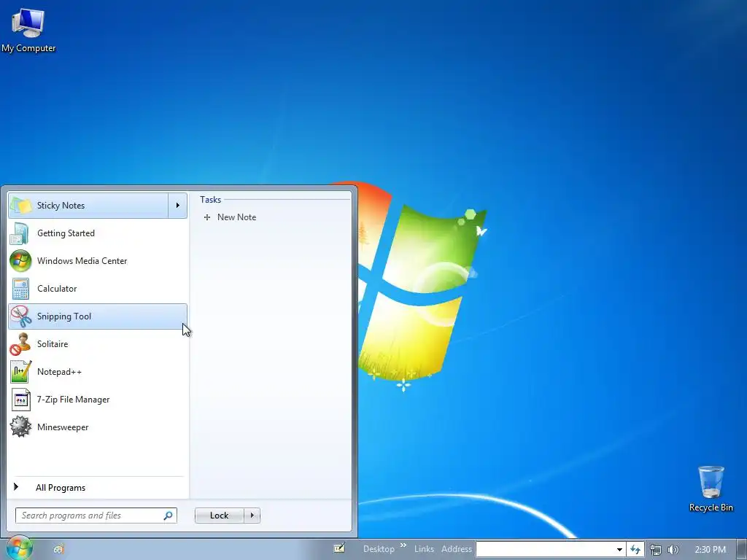Open the network tray icon

point(656,550)
